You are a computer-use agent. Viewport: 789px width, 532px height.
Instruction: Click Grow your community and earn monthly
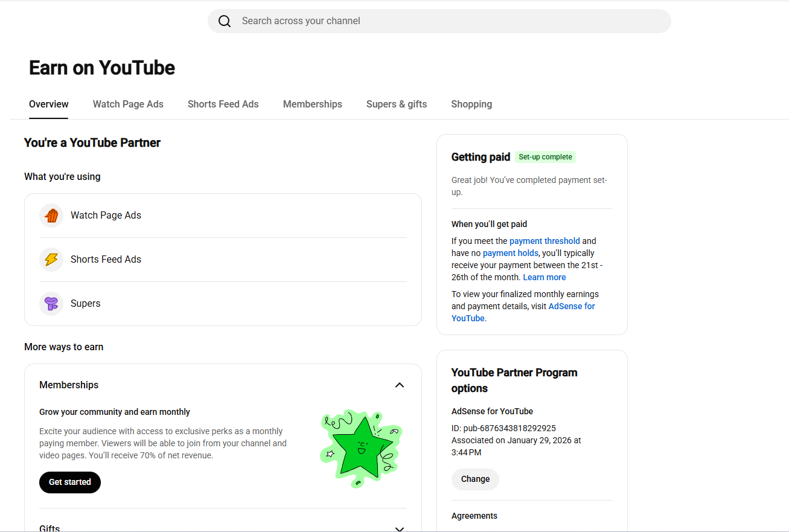point(115,412)
